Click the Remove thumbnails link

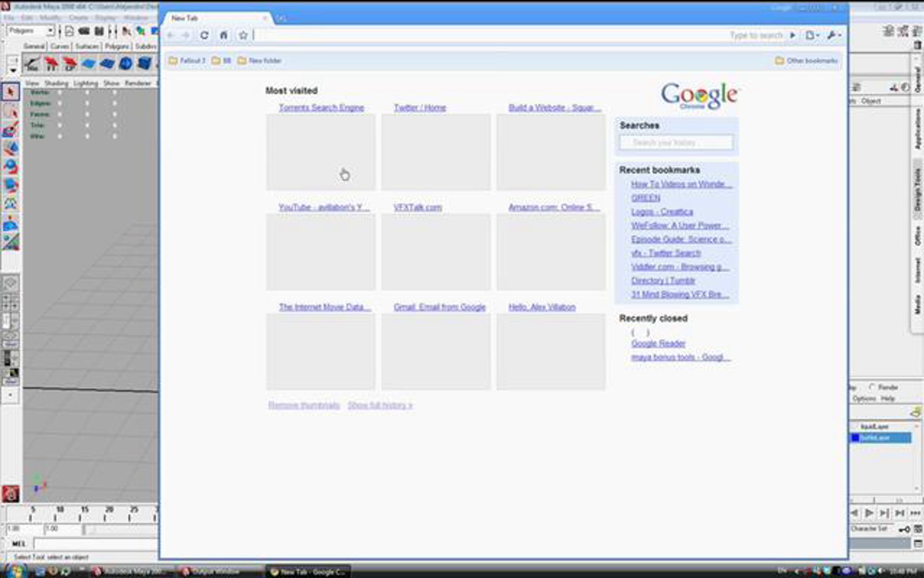coord(304,405)
